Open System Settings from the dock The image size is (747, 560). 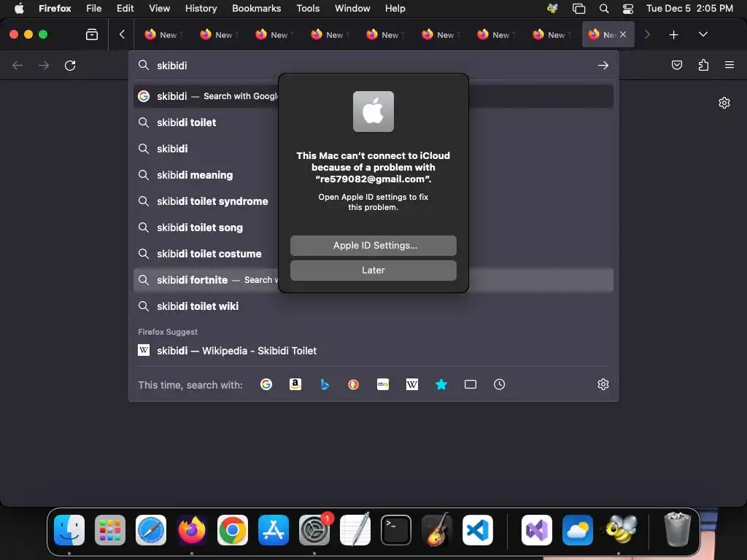pos(314,530)
